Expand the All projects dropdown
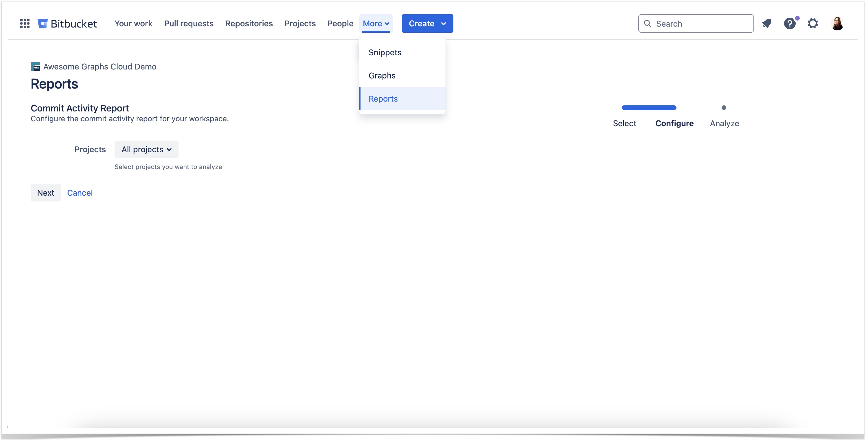 coord(146,149)
